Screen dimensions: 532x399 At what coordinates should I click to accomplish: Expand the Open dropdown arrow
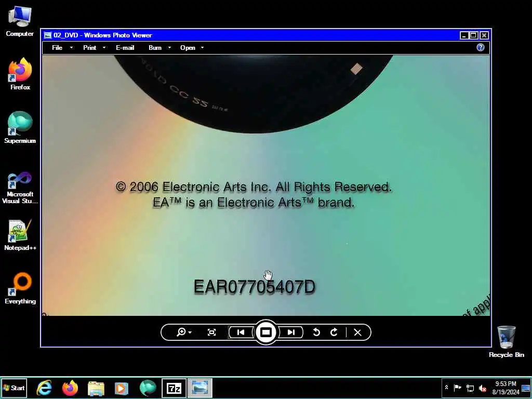(202, 48)
